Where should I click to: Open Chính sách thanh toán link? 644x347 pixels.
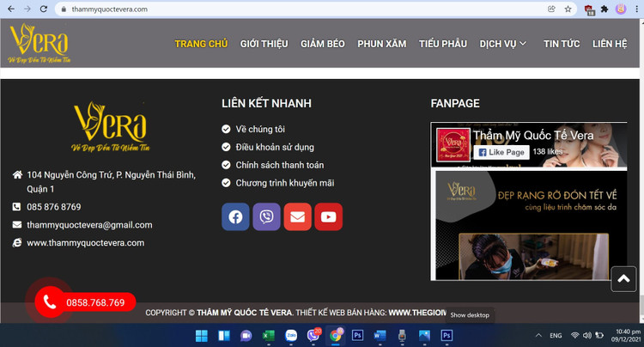(279, 165)
